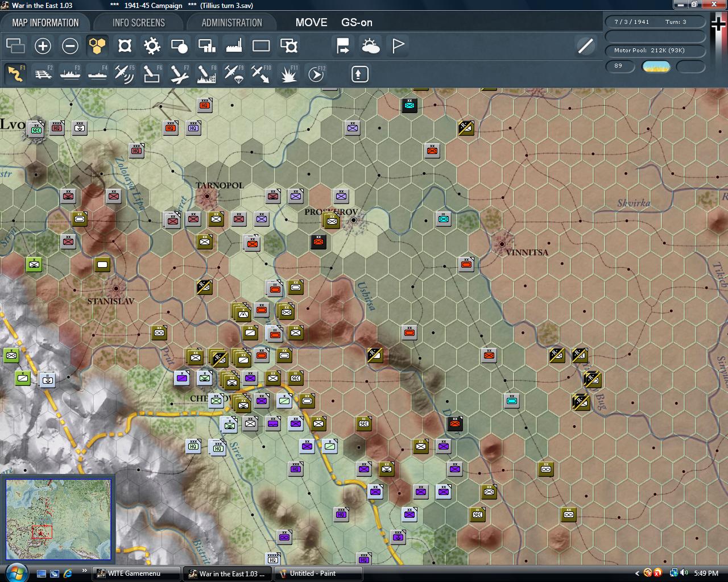Click the empty rectangle toolbar icon
Image resolution: width=728 pixels, height=582 pixels.
click(x=261, y=45)
